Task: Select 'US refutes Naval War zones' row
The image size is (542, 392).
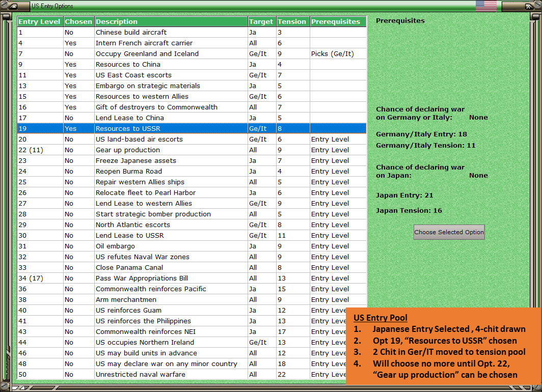Action: [192, 257]
